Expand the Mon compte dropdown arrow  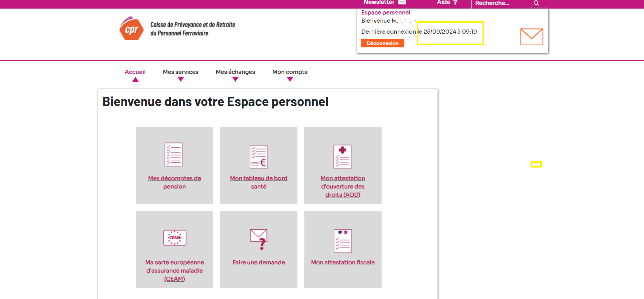tap(290, 79)
